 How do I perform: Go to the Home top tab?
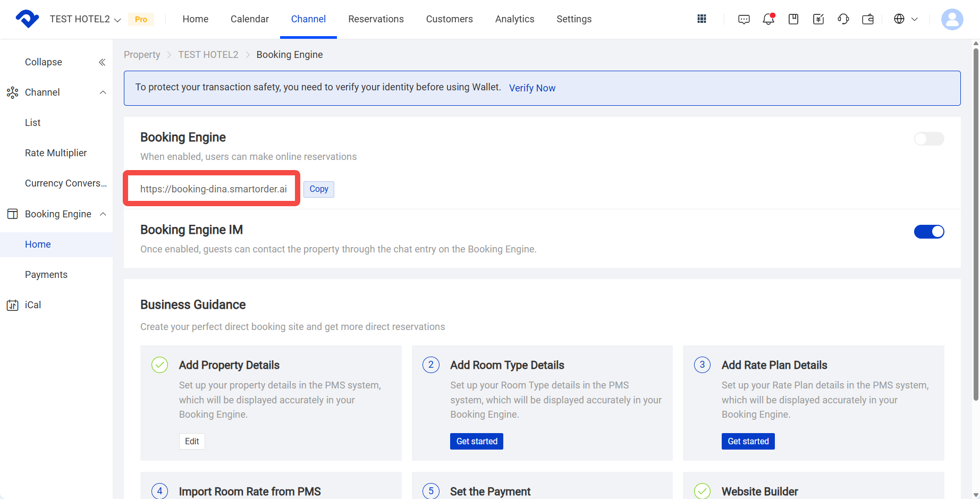point(196,19)
